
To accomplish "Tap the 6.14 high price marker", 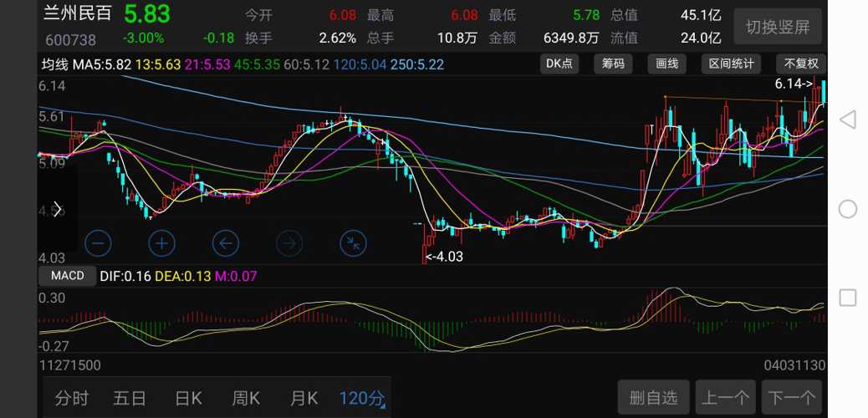I will click(794, 84).
